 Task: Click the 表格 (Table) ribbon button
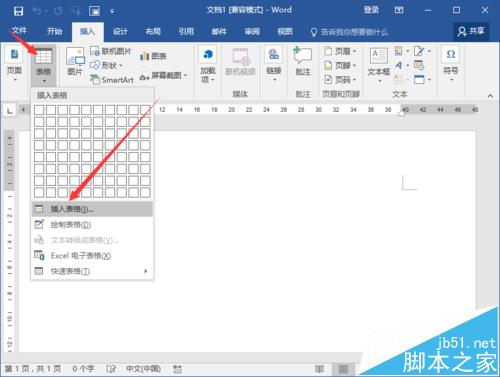click(44, 65)
